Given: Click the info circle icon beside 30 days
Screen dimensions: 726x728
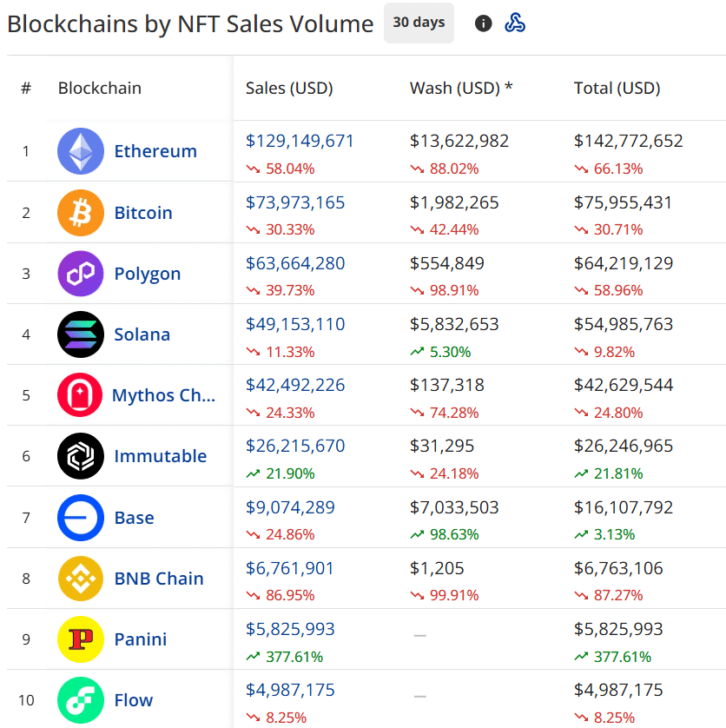Looking at the screenshot, I should (x=484, y=23).
